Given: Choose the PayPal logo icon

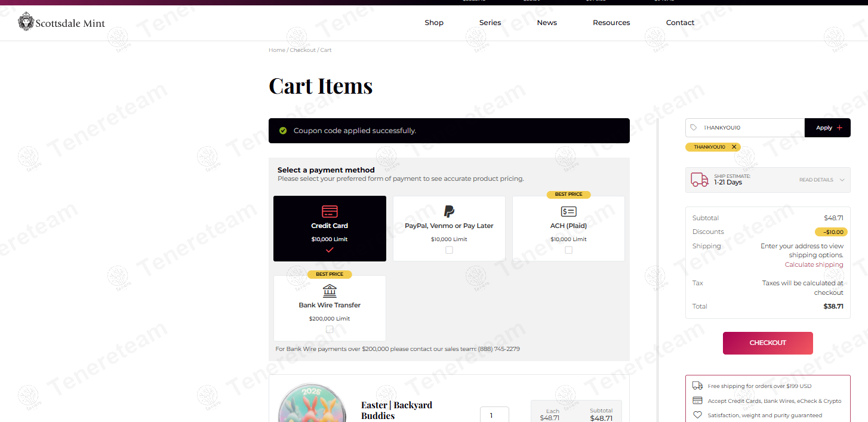Looking at the screenshot, I should [449, 211].
